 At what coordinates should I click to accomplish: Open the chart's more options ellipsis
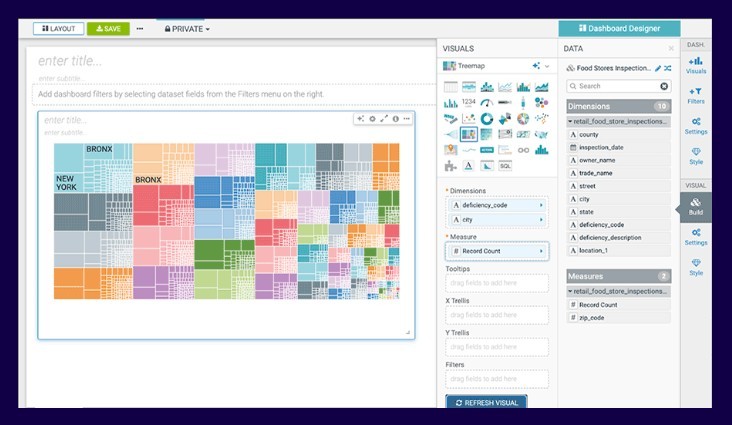(407, 119)
